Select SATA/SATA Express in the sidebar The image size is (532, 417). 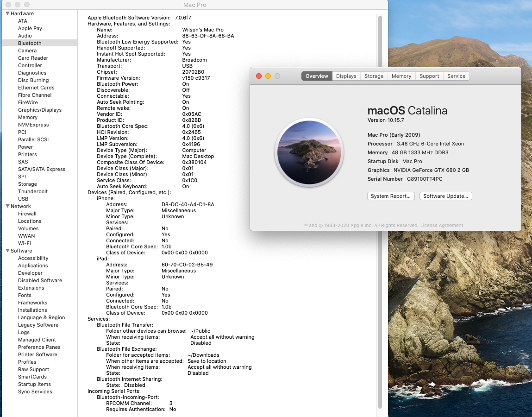41,169
